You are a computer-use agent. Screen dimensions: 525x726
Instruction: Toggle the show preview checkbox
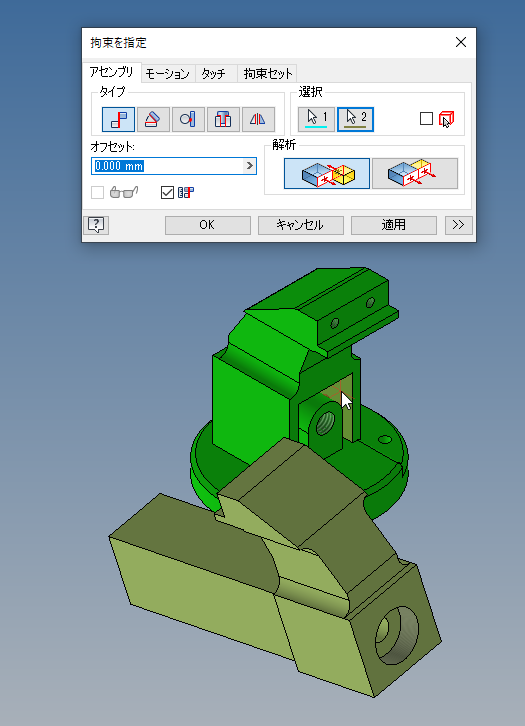(x=98, y=193)
